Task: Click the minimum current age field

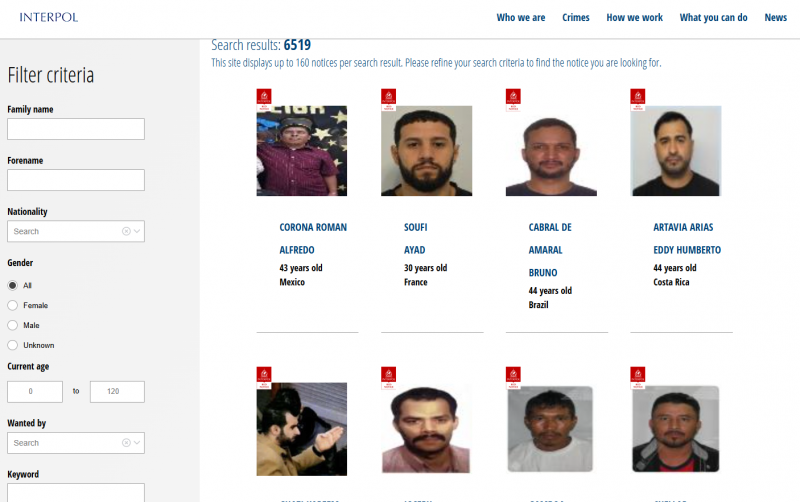Action: point(35,391)
